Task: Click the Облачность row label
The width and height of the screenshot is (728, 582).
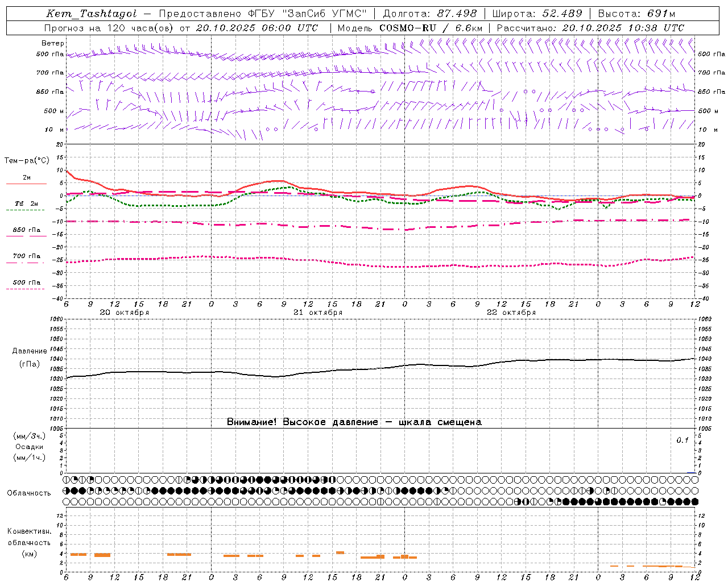Action: click(x=29, y=493)
